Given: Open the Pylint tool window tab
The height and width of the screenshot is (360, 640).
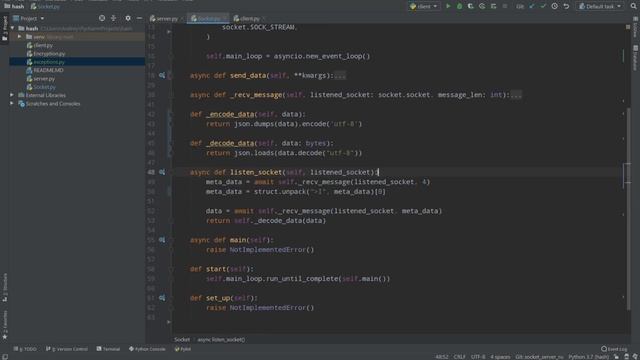Looking at the screenshot, I should tap(182, 349).
